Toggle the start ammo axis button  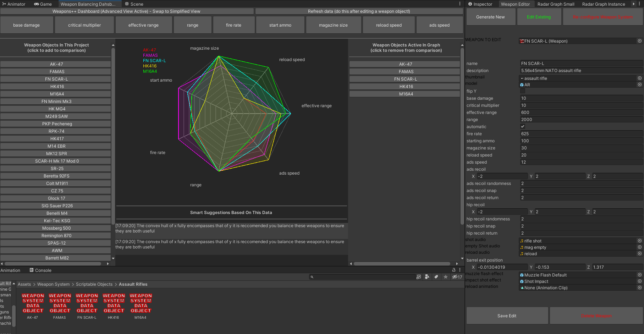click(280, 25)
